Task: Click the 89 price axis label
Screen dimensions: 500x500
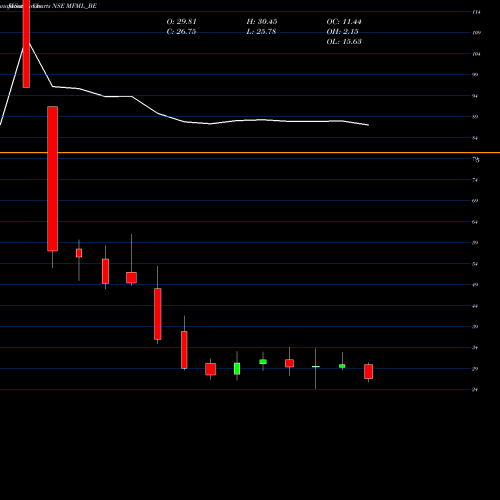Action: pos(475,117)
